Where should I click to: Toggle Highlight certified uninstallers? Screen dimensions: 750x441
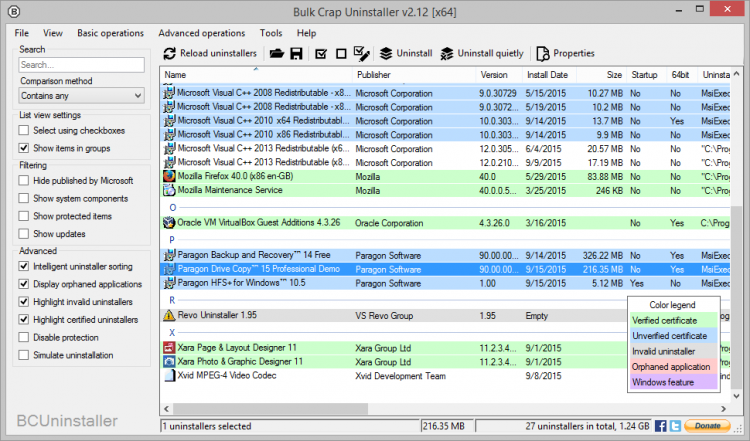click(23, 319)
